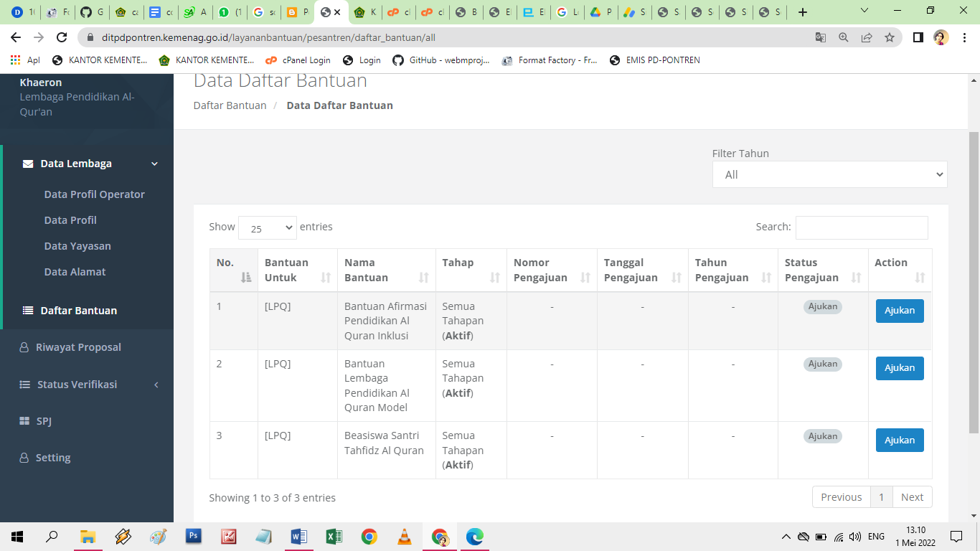
Task: Select Data Yayasan in the sidebar
Action: pos(77,246)
